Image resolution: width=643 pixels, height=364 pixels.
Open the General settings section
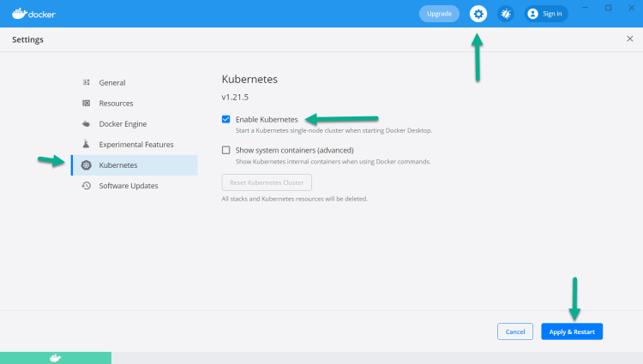point(112,83)
